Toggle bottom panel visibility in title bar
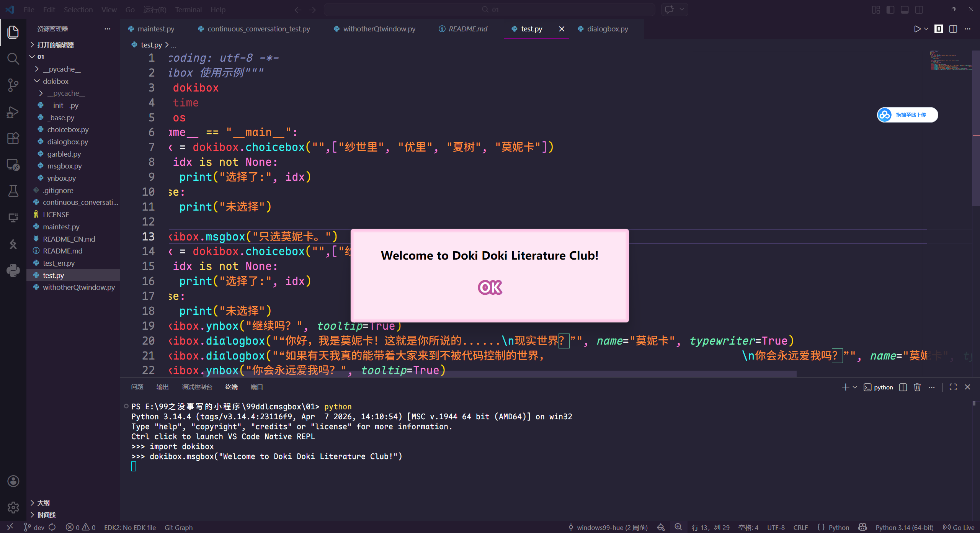This screenshot has height=533, width=980. pyautogui.click(x=905, y=10)
